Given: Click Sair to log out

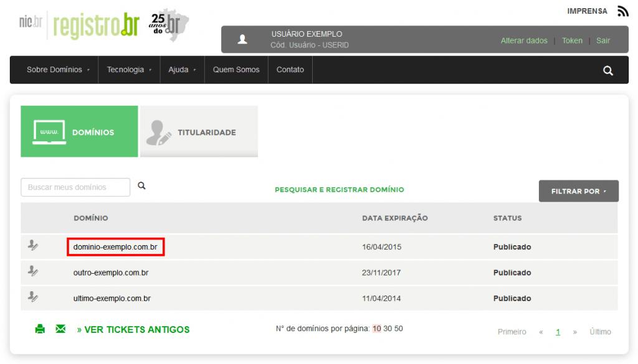Looking at the screenshot, I should pyautogui.click(x=603, y=40).
